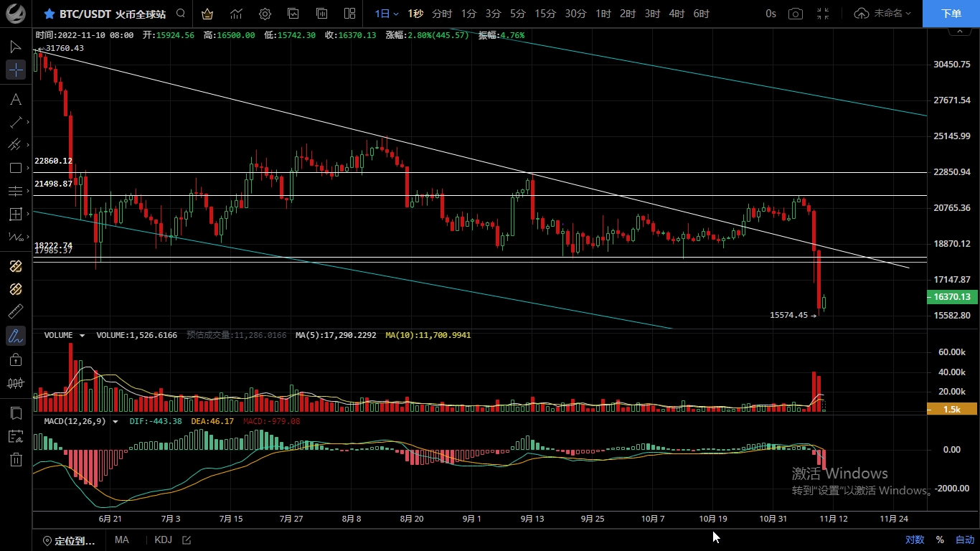Take a chart screenshot with camera icon
This screenshot has height=551, width=980.
pyautogui.click(x=795, y=14)
